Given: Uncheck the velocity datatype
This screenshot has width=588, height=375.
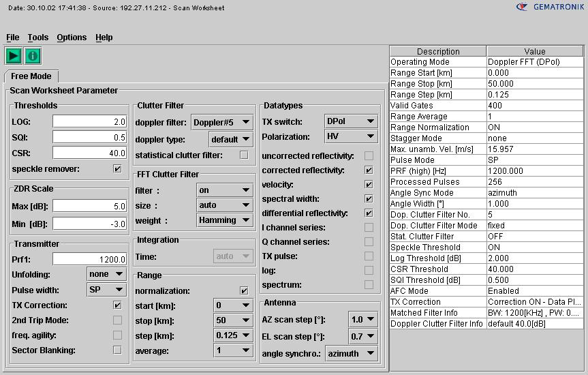Looking at the screenshot, I should tap(369, 184).
